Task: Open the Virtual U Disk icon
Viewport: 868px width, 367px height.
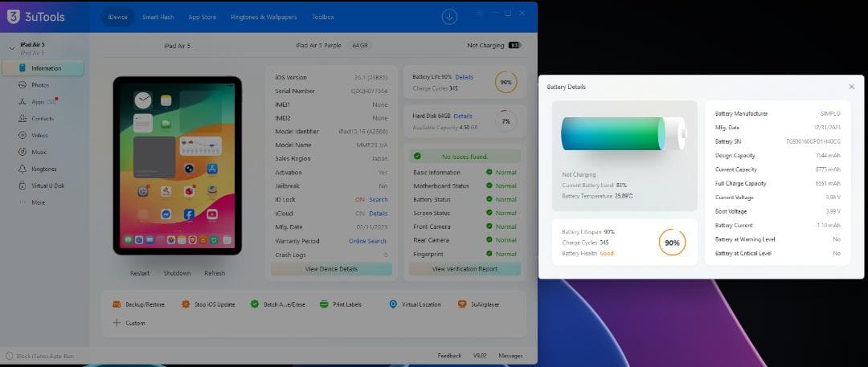Action: (x=23, y=186)
